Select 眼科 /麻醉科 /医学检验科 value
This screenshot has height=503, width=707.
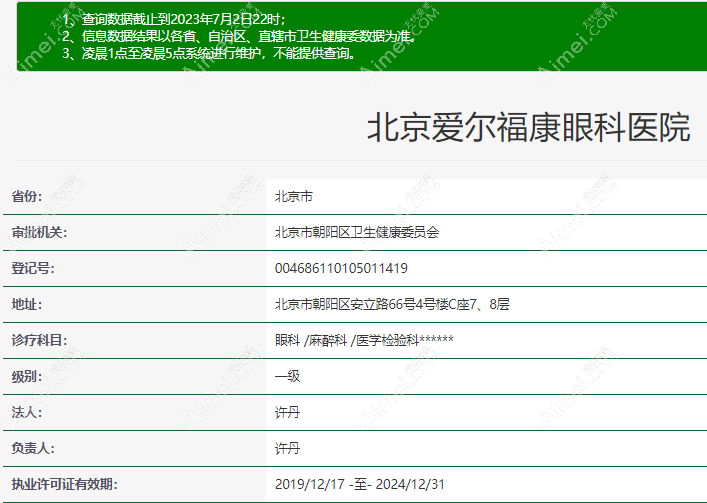point(364,340)
